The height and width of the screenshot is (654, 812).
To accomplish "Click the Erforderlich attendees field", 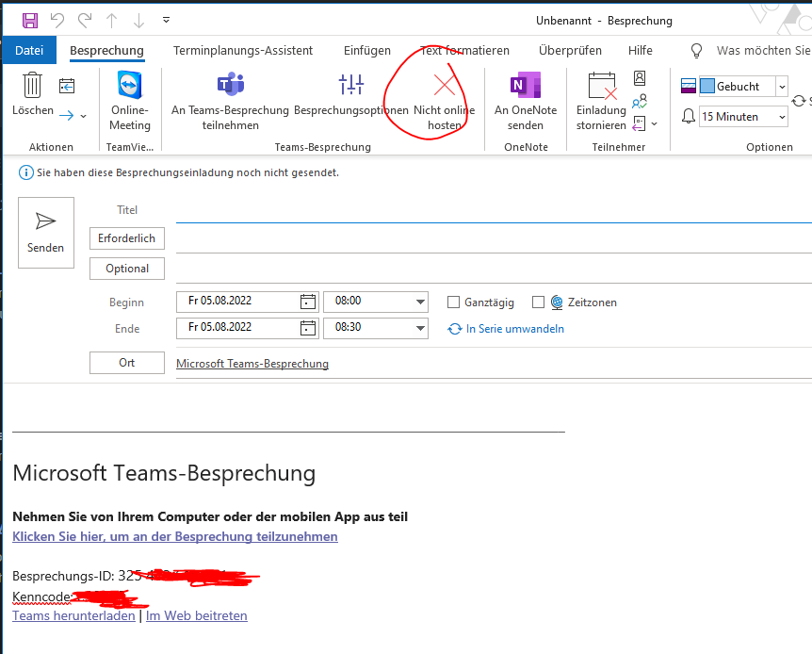I will (494, 240).
